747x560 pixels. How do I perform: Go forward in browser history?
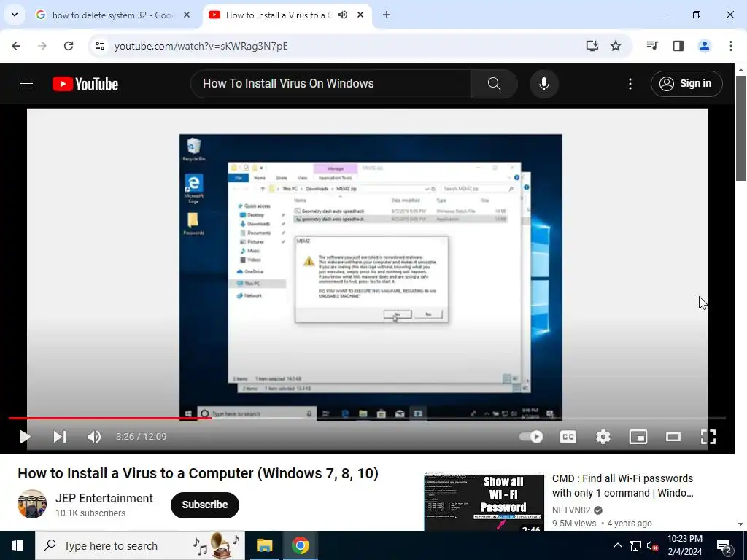tap(42, 46)
